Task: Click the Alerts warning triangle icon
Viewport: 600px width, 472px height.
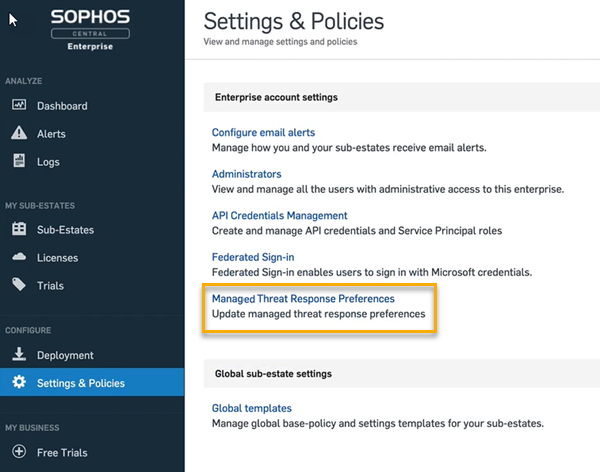Action: click(x=18, y=134)
